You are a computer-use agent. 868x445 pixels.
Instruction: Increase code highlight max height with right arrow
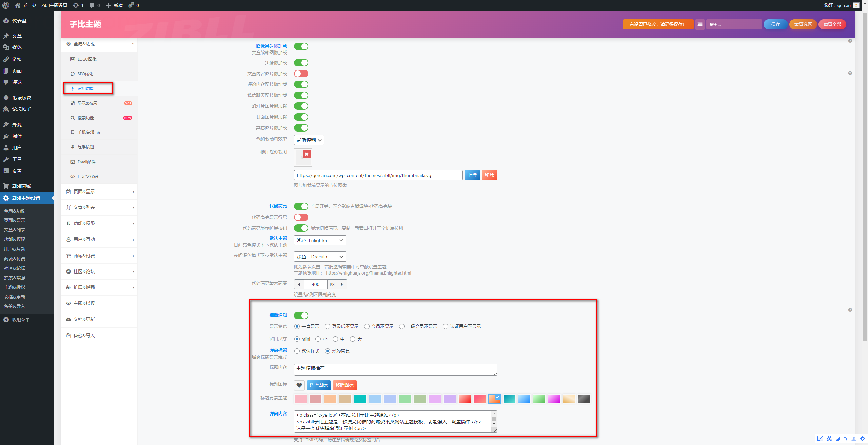point(342,284)
